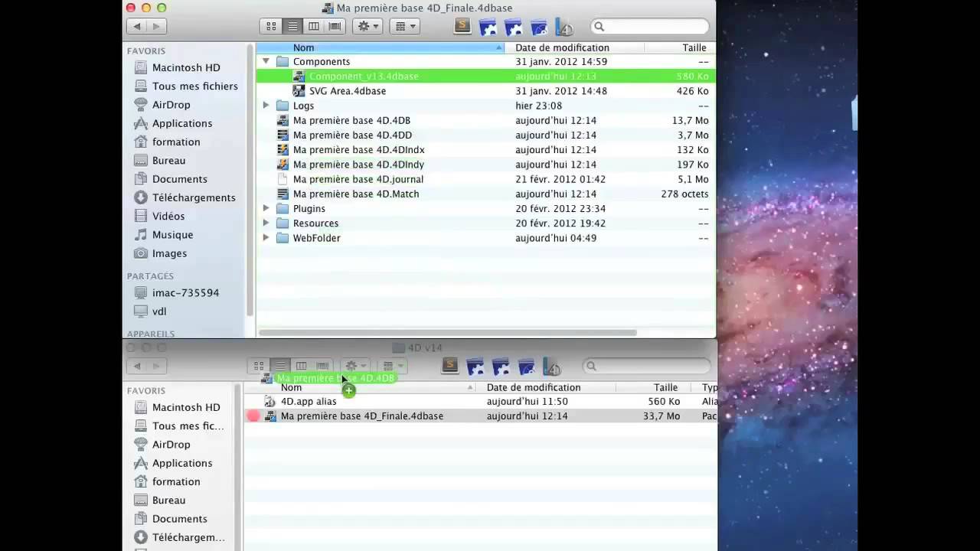Open Tous mes fichiers in upper sidebar
The image size is (980, 551).
(194, 86)
